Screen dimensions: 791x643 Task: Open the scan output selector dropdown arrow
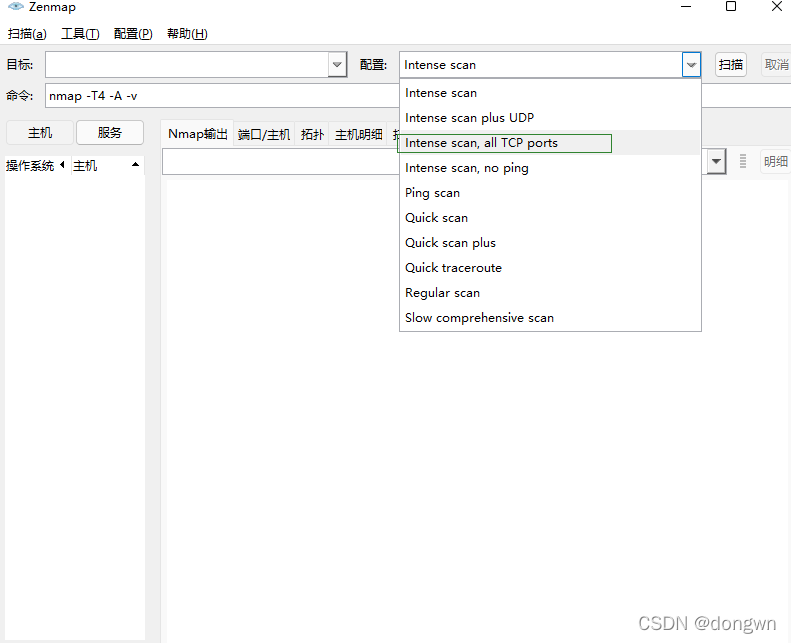tap(716, 161)
